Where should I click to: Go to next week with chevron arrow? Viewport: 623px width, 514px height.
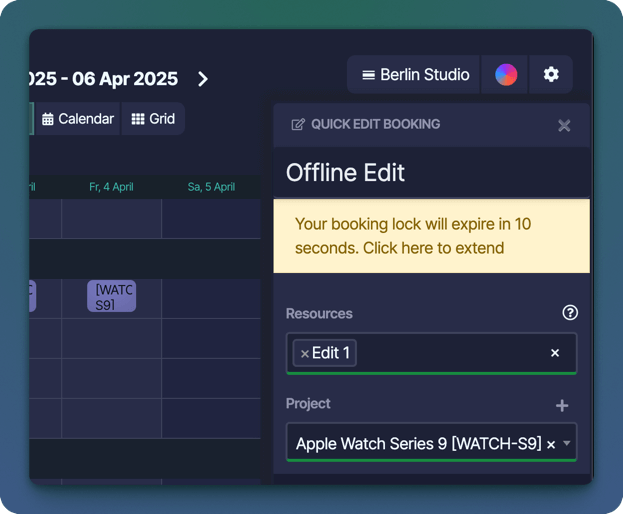click(203, 79)
